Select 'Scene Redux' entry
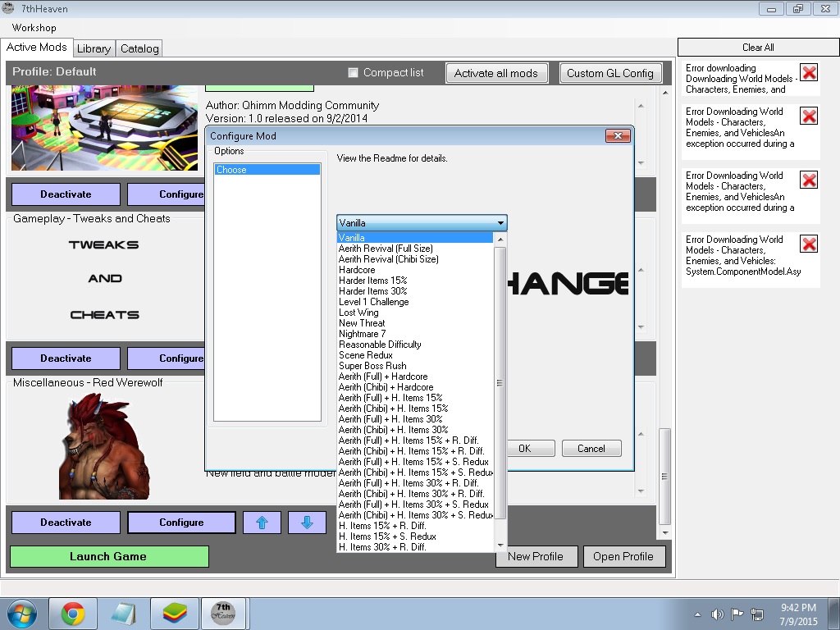The image size is (840, 630). pyautogui.click(x=415, y=355)
